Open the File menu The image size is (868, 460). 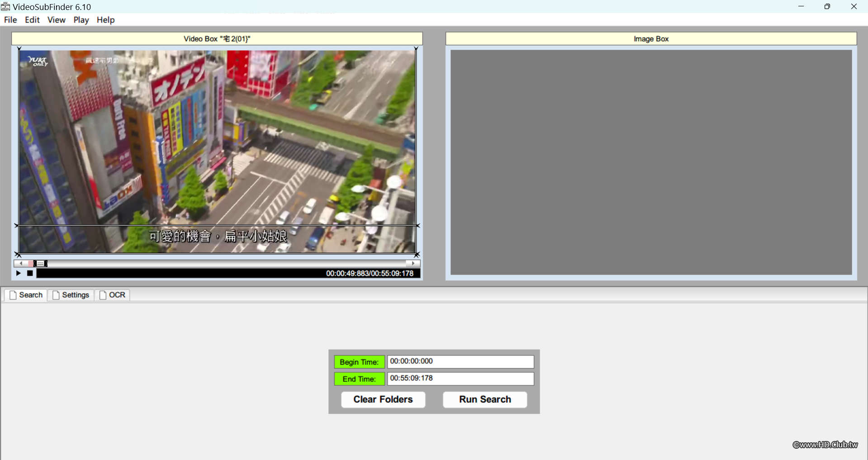click(10, 20)
